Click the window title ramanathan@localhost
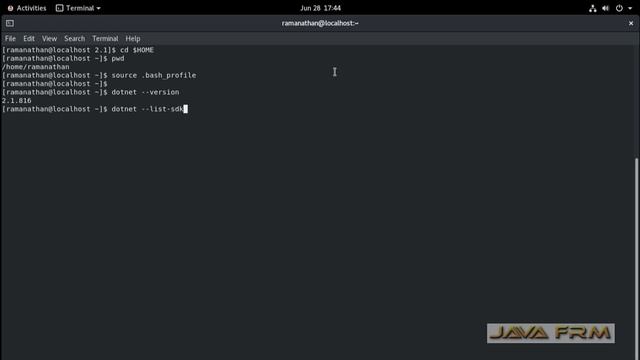 (320, 23)
